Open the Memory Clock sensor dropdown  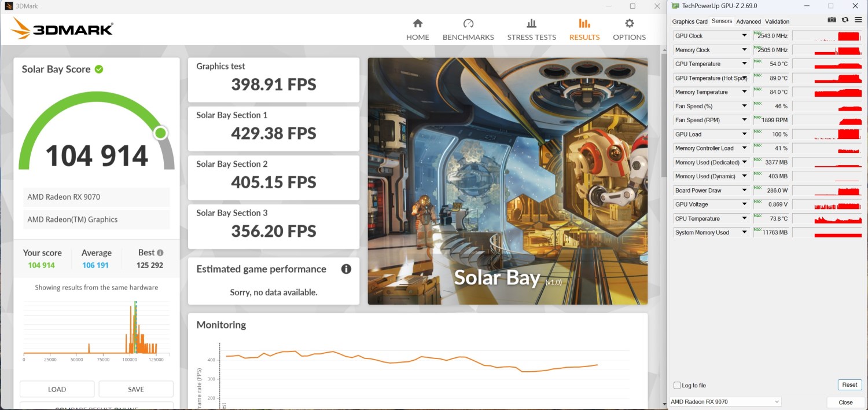(745, 50)
